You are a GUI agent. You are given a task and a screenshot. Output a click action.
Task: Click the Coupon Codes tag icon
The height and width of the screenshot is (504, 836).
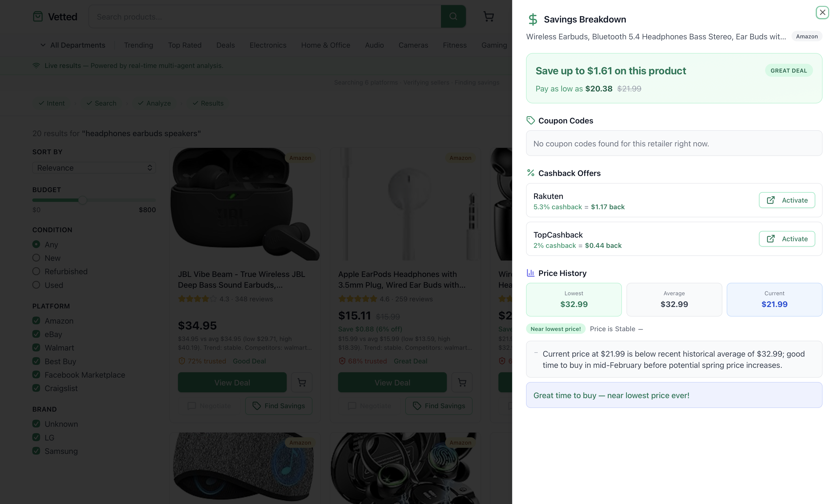(x=531, y=121)
